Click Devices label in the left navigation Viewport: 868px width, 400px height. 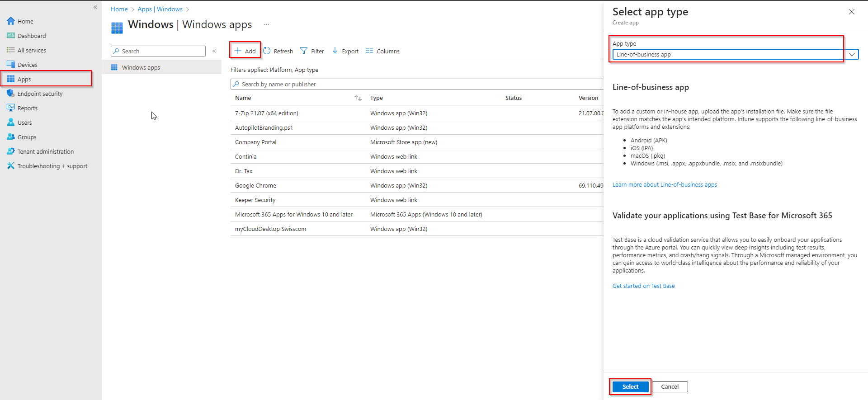[x=27, y=65]
